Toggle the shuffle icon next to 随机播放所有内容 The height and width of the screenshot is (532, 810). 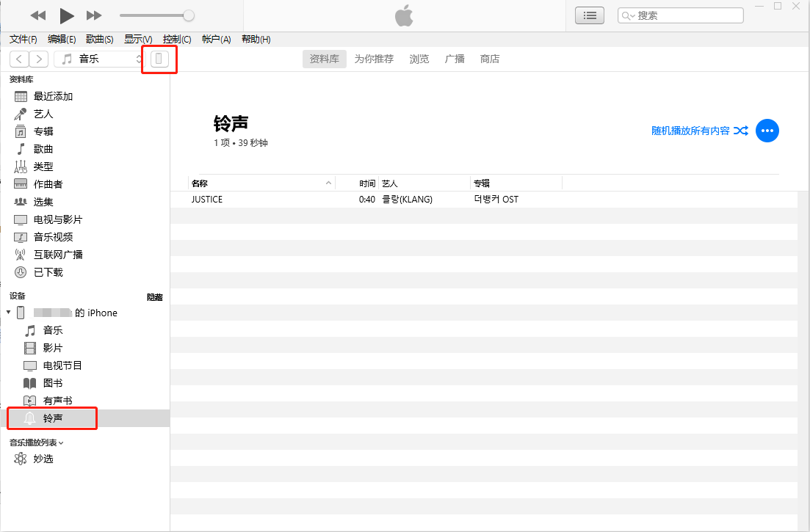(741, 130)
